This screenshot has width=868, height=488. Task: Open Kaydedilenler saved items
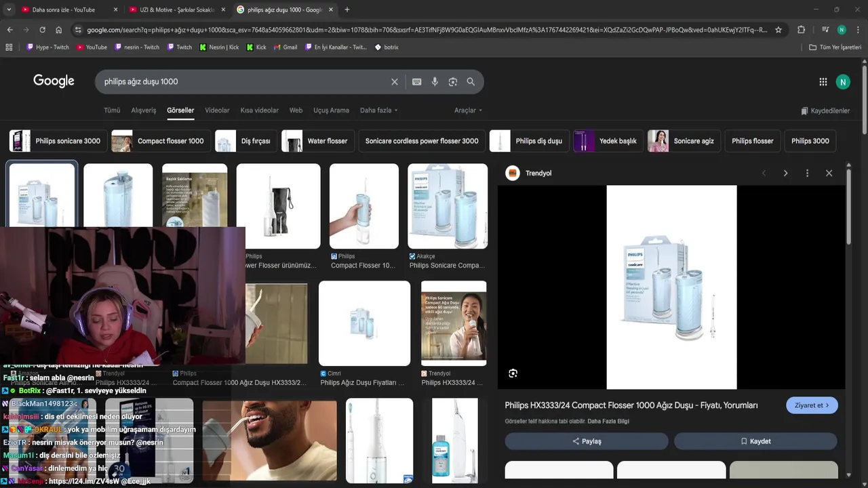[825, 110]
